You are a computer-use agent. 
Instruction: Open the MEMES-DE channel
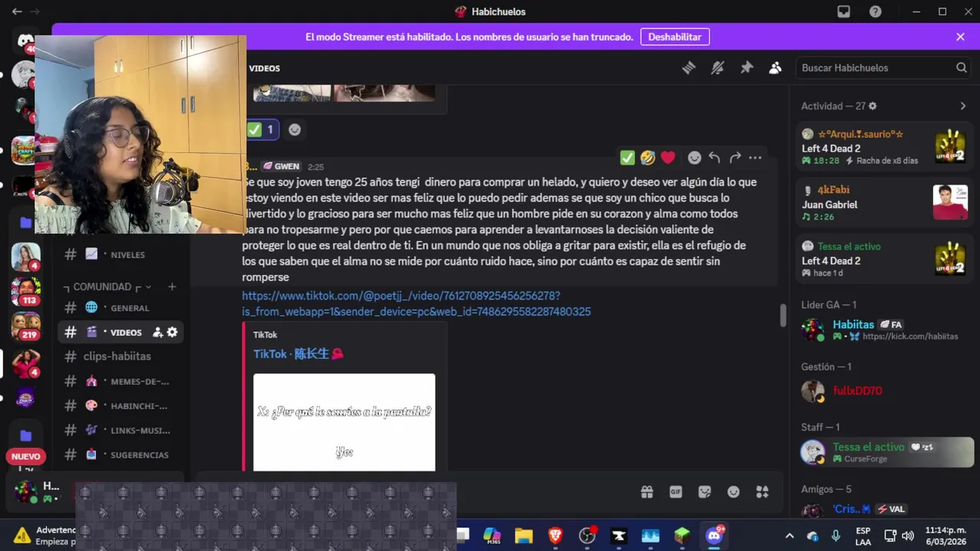(120, 381)
